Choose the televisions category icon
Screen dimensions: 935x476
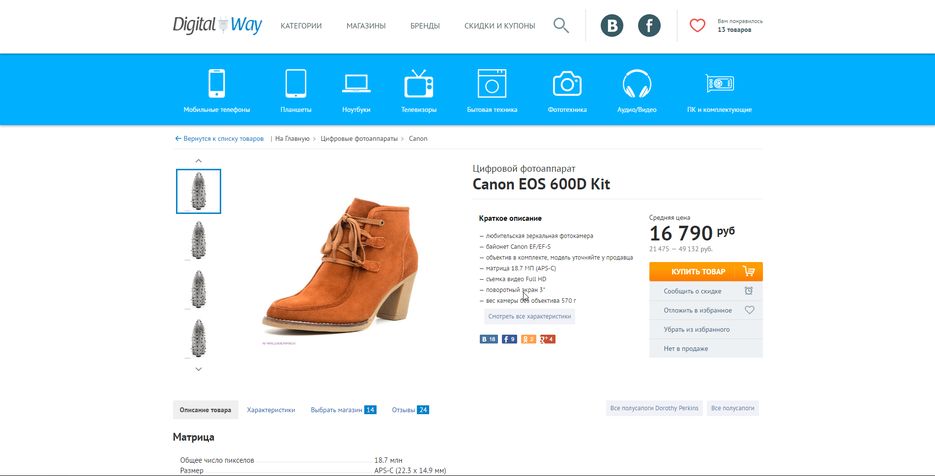[419, 83]
